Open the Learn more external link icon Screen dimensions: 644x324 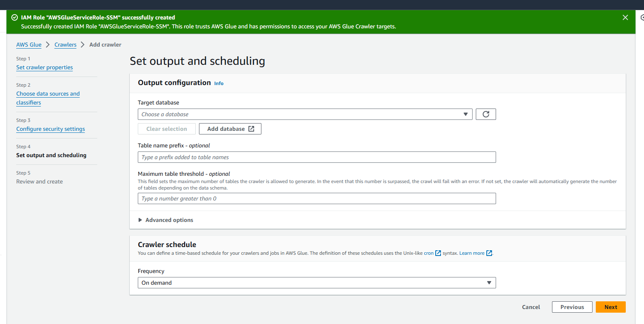489,253
